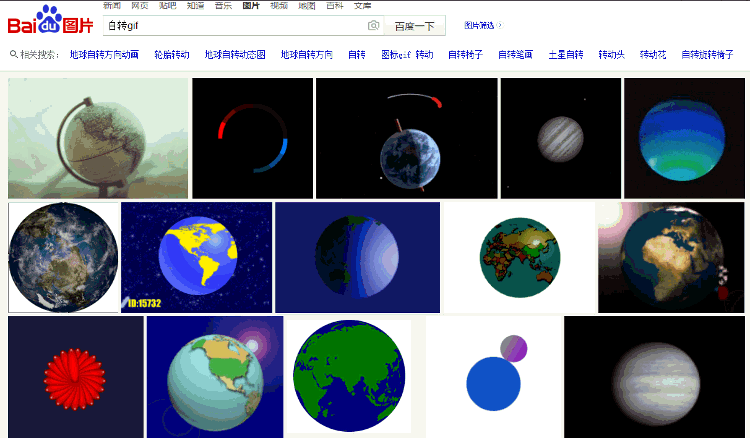
Task: Click related search 地球自转方向动画
Action: click(106, 55)
